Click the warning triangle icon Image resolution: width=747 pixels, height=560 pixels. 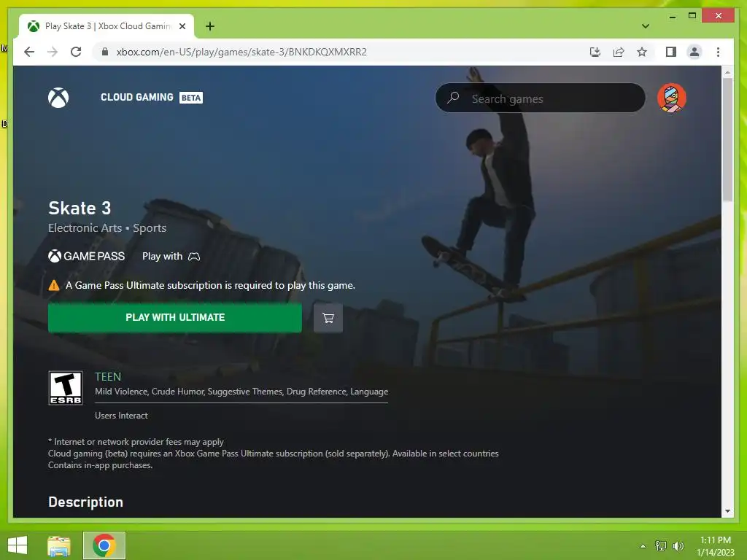[x=54, y=285]
